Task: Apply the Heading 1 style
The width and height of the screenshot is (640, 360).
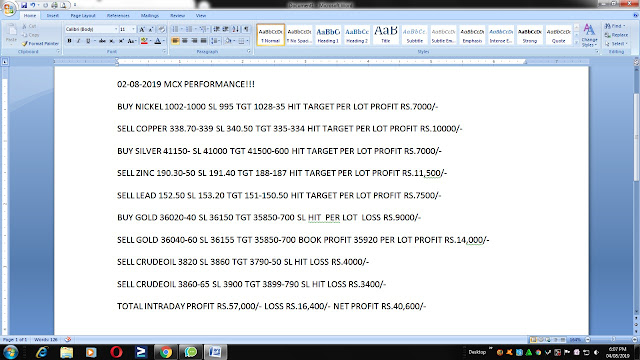Action: (x=328, y=35)
